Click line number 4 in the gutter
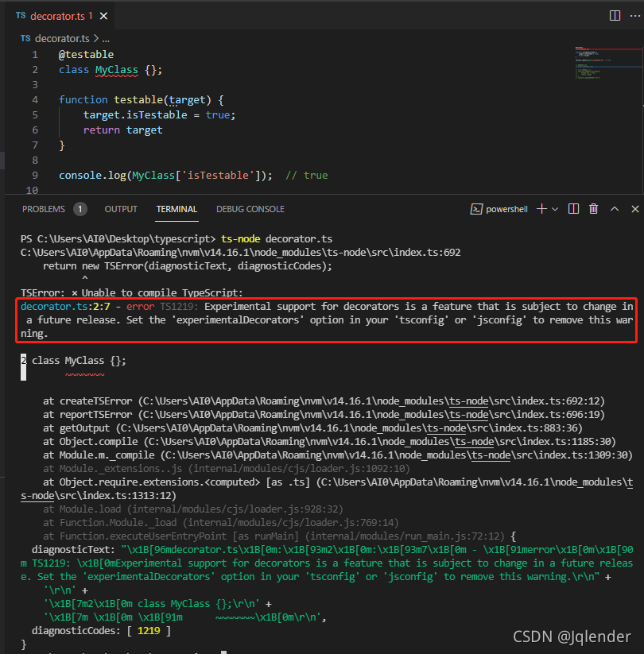 [35, 100]
